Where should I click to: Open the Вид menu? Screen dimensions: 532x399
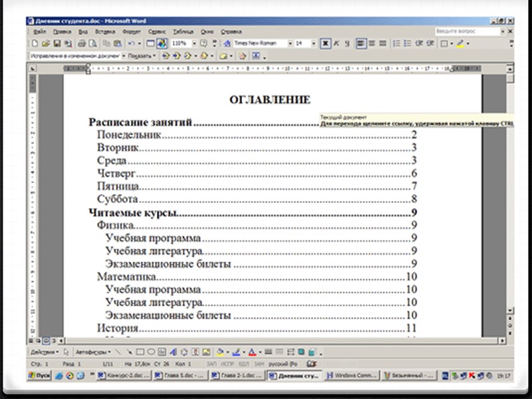tap(82, 31)
